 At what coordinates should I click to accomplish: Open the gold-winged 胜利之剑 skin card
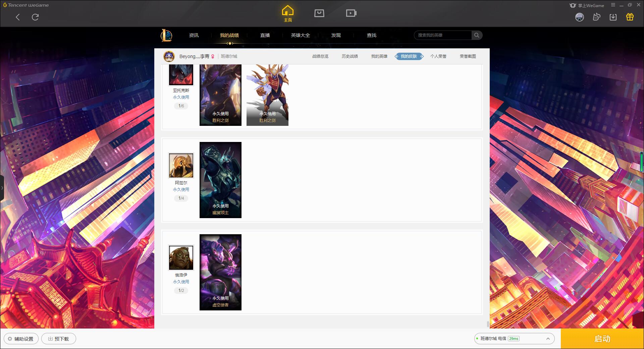tap(267, 95)
